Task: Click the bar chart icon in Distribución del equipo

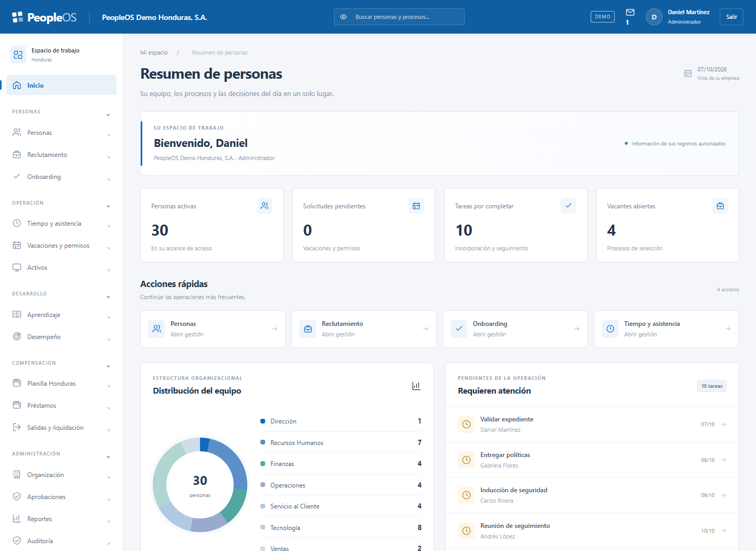Action: coord(416,386)
